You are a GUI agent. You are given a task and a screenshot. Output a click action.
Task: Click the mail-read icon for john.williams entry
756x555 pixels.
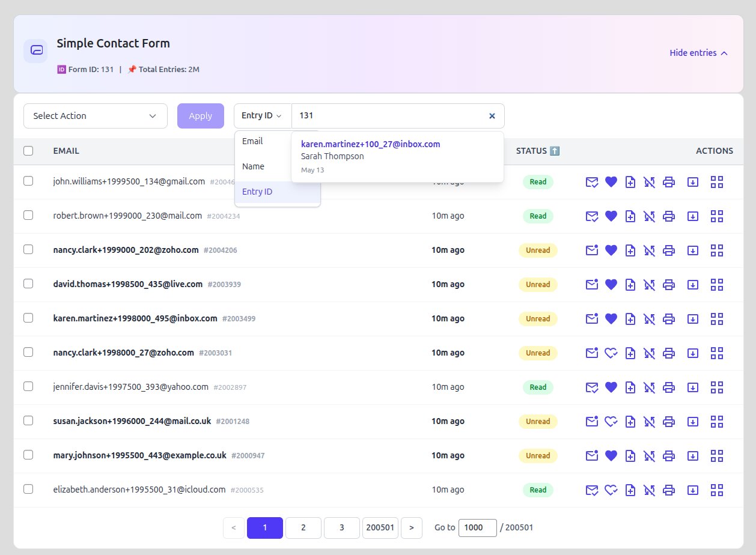[592, 182]
